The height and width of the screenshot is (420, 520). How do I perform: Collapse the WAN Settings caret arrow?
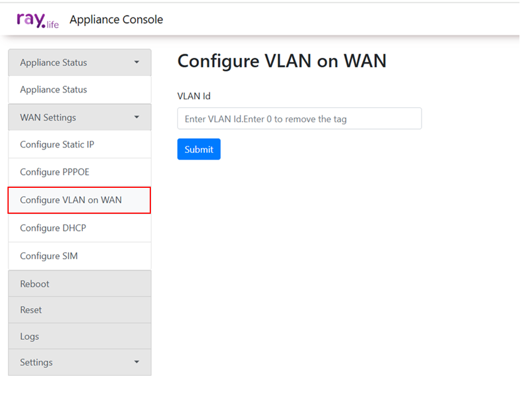[136, 118]
